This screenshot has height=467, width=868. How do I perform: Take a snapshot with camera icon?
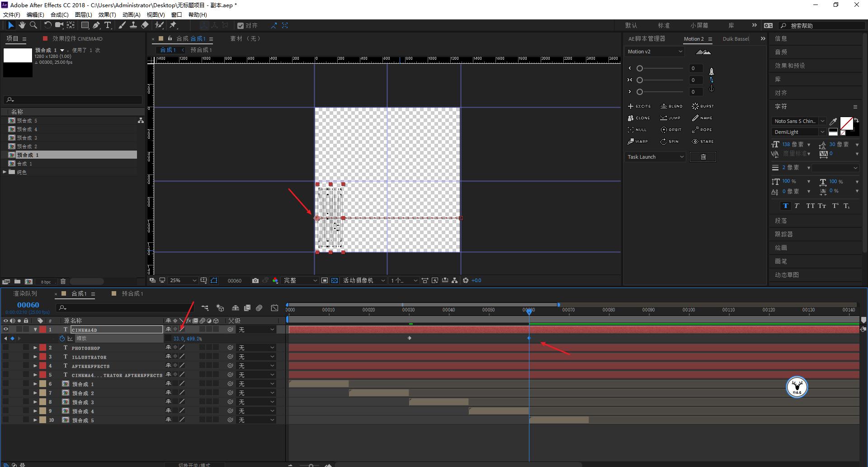tap(255, 281)
